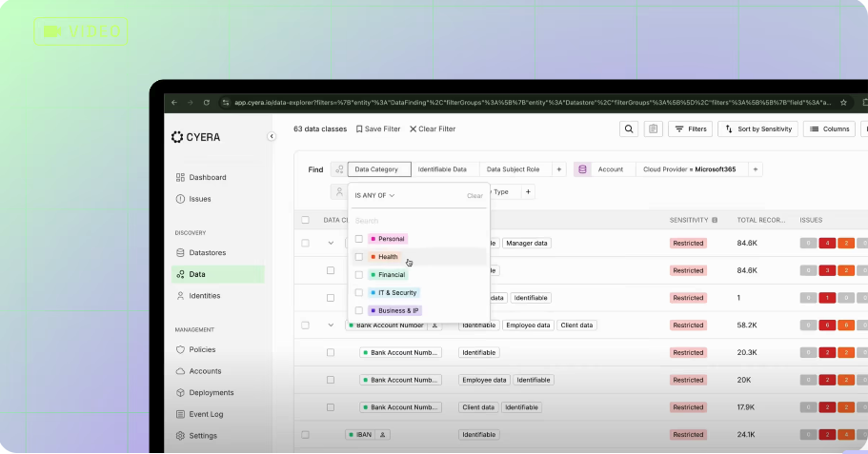Click the search magnifier icon in toolbar
The image size is (868, 454).
click(x=629, y=128)
